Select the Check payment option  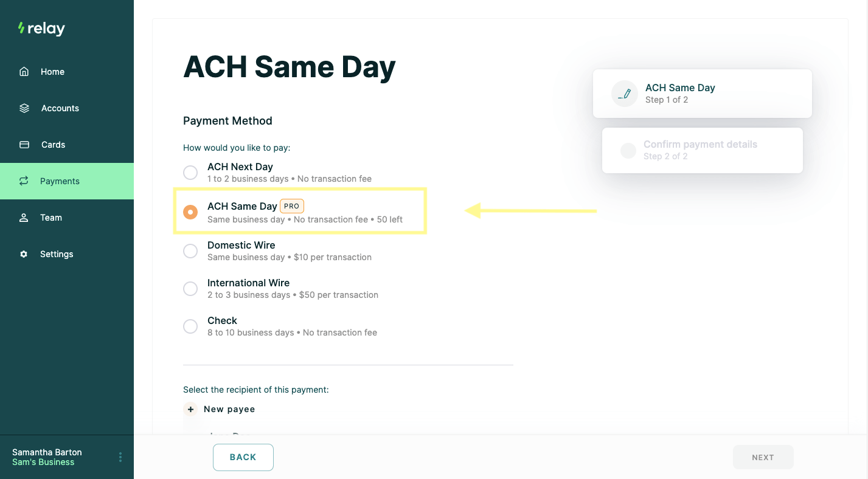point(190,326)
